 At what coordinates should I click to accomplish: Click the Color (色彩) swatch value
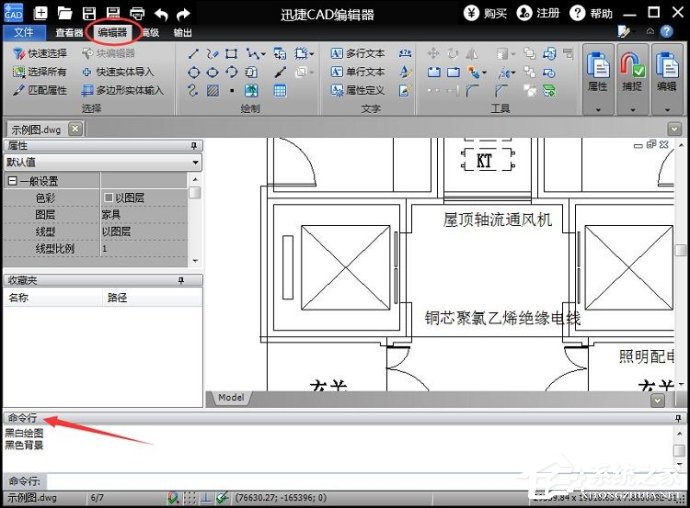click(108, 198)
